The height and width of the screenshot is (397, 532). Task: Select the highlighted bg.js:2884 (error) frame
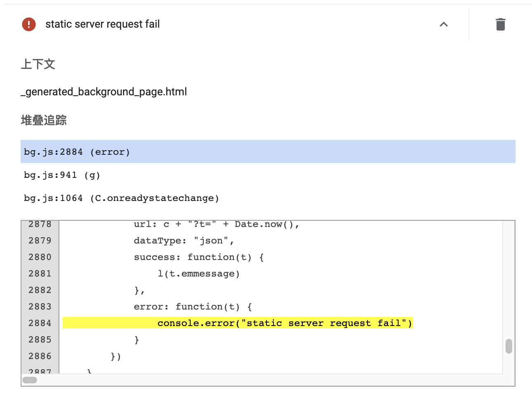tap(76, 152)
